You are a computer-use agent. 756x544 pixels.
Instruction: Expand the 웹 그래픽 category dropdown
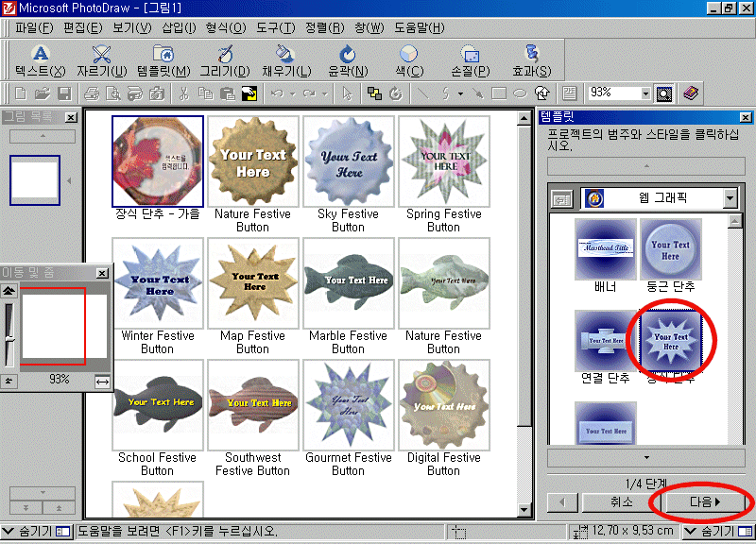(730, 198)
